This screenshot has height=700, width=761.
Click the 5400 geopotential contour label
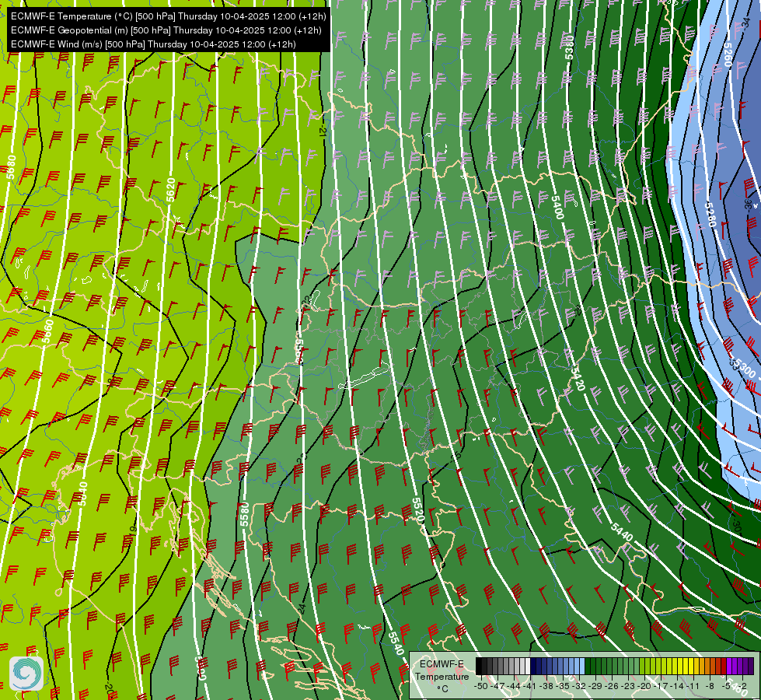click(557, 207)
